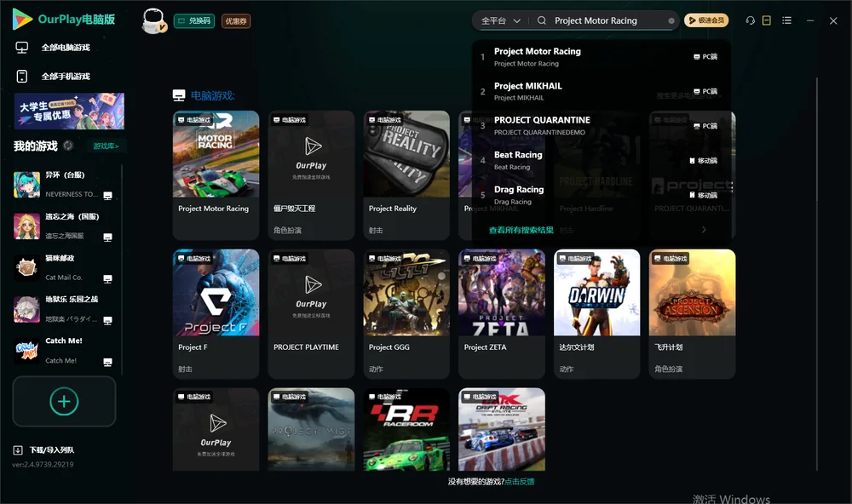
Task: Click PC端 tag on Project MIKHAIL suggestion
Action: click(705, 91)
